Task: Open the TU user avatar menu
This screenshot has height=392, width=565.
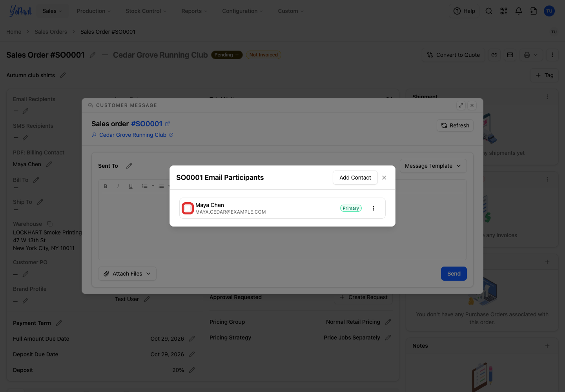Action: 549,11
